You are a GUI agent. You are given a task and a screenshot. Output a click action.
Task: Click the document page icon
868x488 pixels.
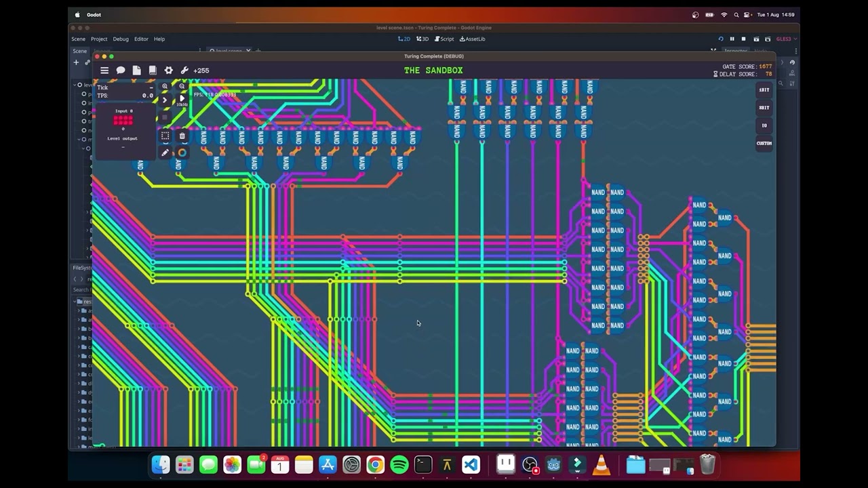coord(136,70)
